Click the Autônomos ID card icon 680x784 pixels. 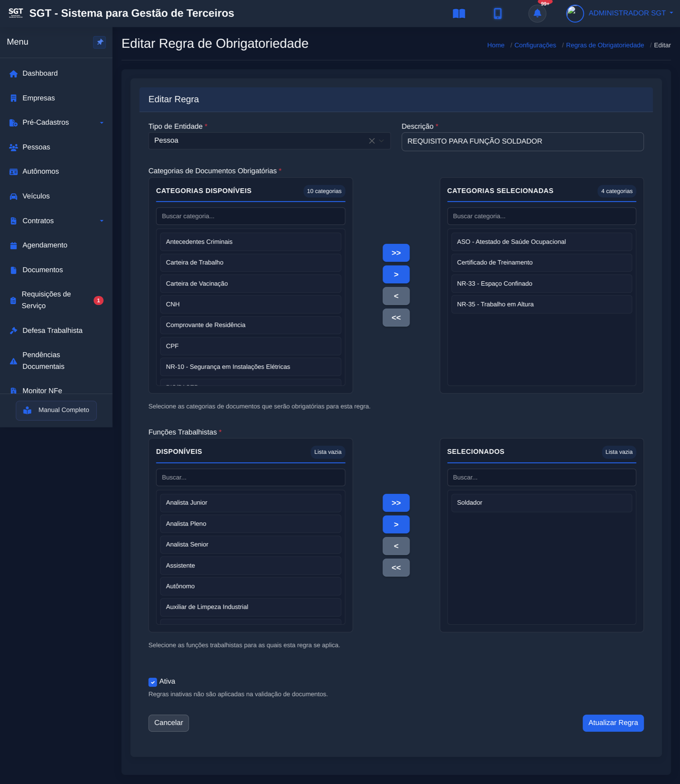(x=14, y=172)
